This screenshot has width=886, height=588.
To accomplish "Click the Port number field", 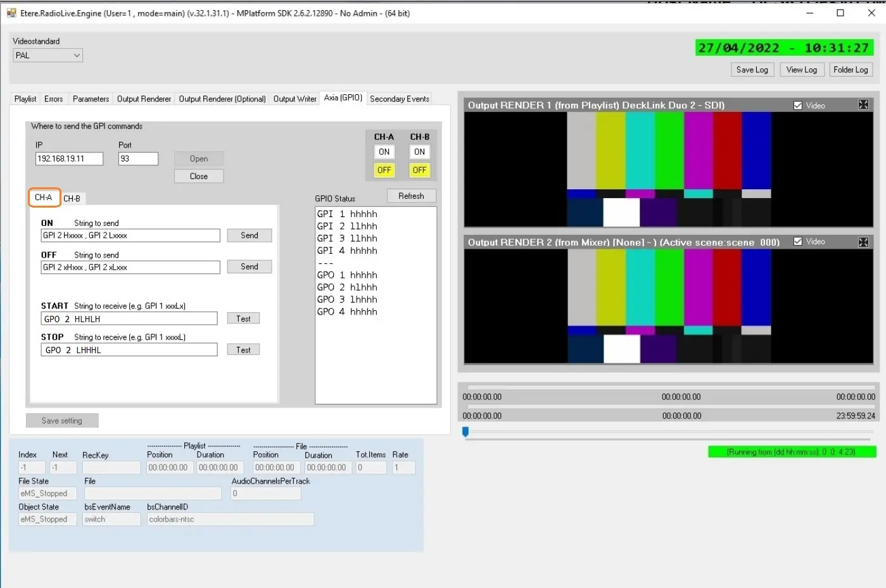I will coord(138,159).
